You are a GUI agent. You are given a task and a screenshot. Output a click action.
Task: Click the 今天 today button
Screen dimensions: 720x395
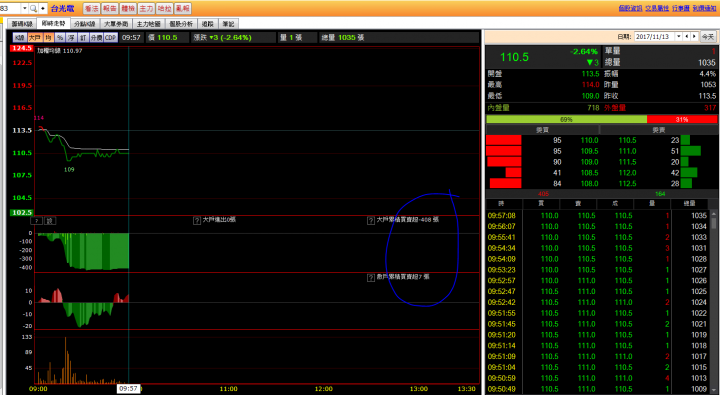708,37
